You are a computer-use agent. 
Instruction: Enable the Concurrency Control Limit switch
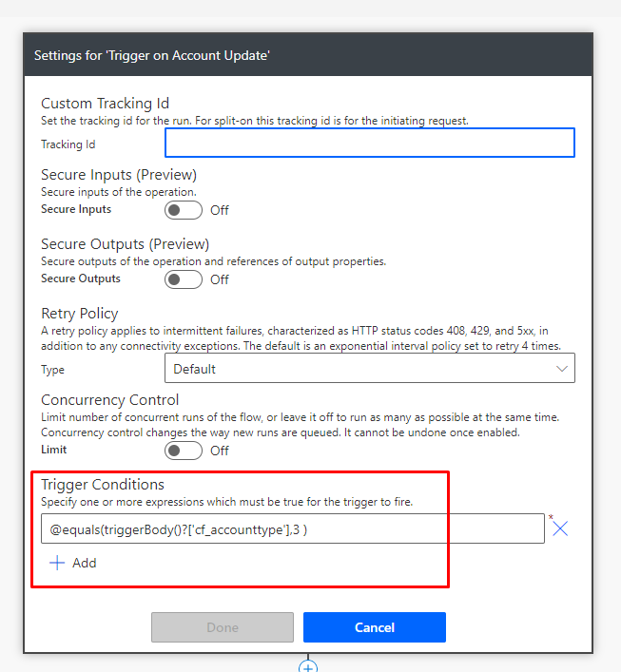(184, 451)
